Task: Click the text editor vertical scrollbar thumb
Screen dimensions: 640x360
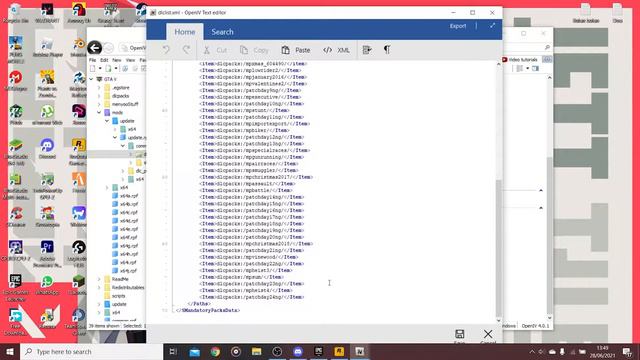Action: [498, 247]
